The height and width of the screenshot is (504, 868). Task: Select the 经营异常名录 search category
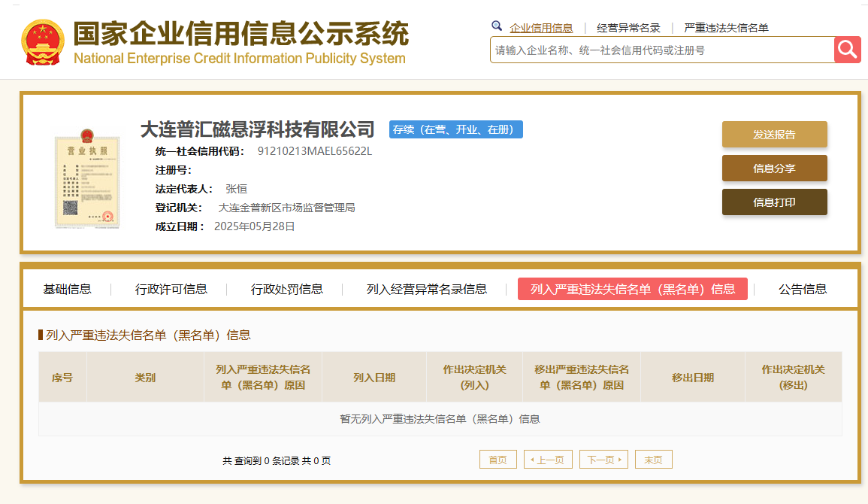628,28
